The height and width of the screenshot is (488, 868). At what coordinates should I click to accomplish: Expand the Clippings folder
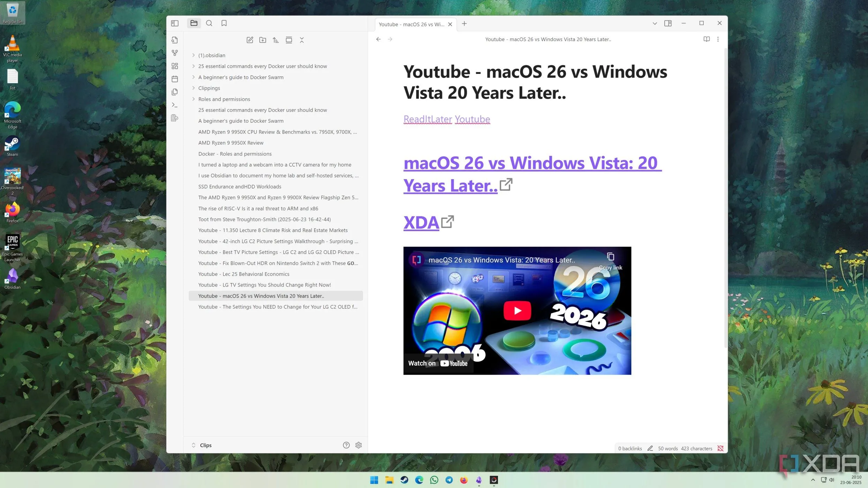pyautogui.click(x=194, y=88)
